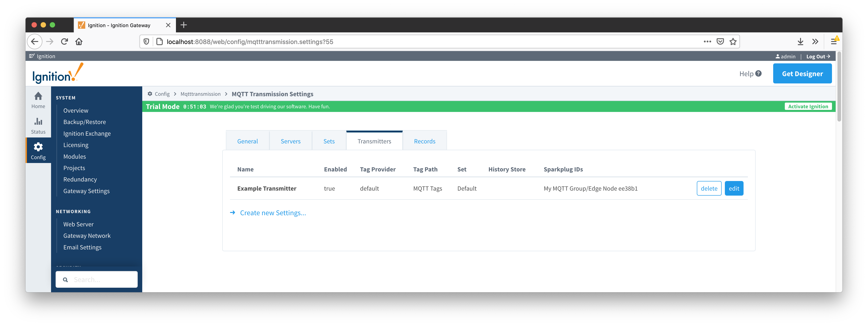The height and width of the screenshot is (326, 868).
Task: Open the Status section icon
Action: pos(38,125)
